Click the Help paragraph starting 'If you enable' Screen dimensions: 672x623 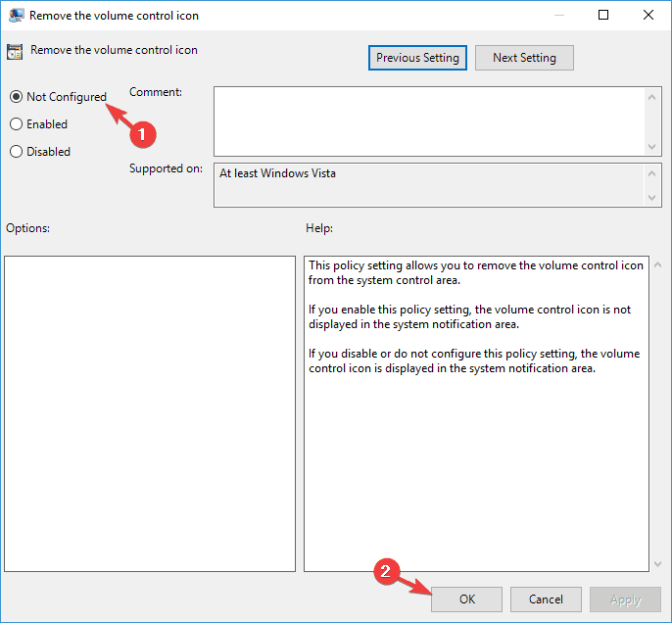coord(470,316)
